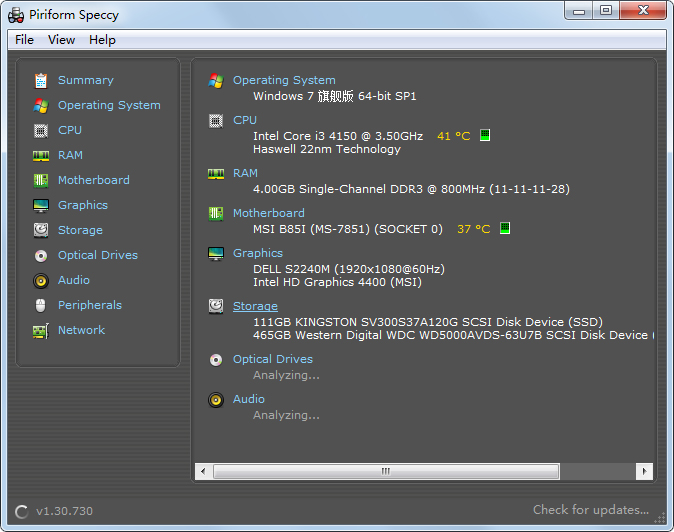Viewport: 674px width, 532px height.
Task: Select the Motherboard icon in sidebar
Action: [41, 180]
